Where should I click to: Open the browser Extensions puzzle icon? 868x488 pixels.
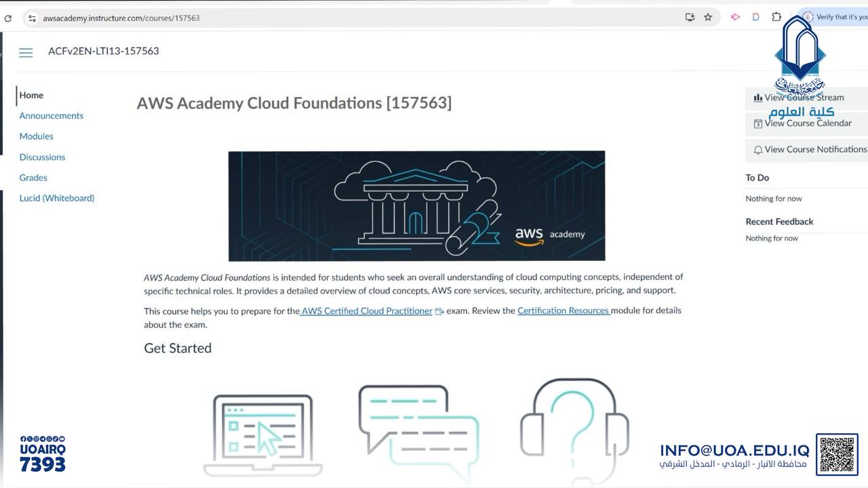tap(776, 17)
